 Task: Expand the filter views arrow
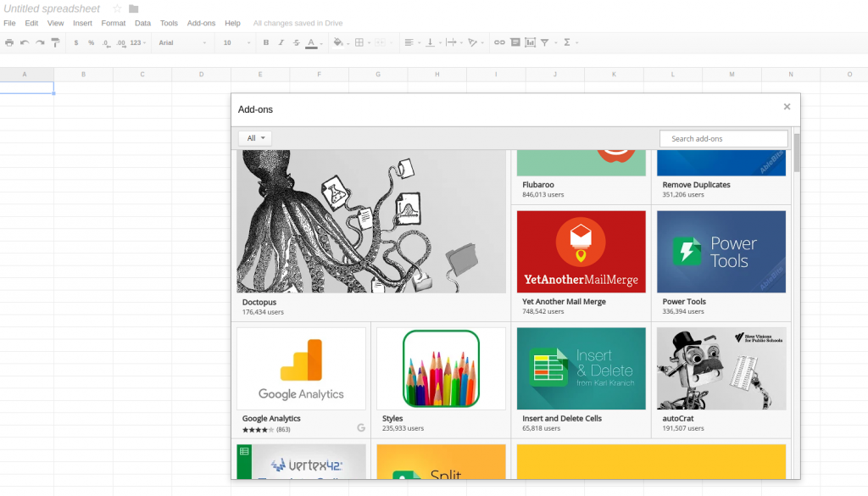(556, 43)
